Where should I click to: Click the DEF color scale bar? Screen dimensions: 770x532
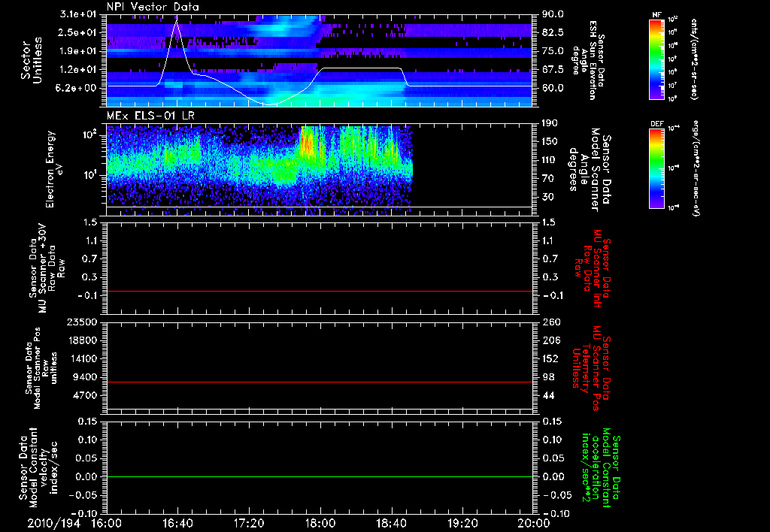coord(656,168)
